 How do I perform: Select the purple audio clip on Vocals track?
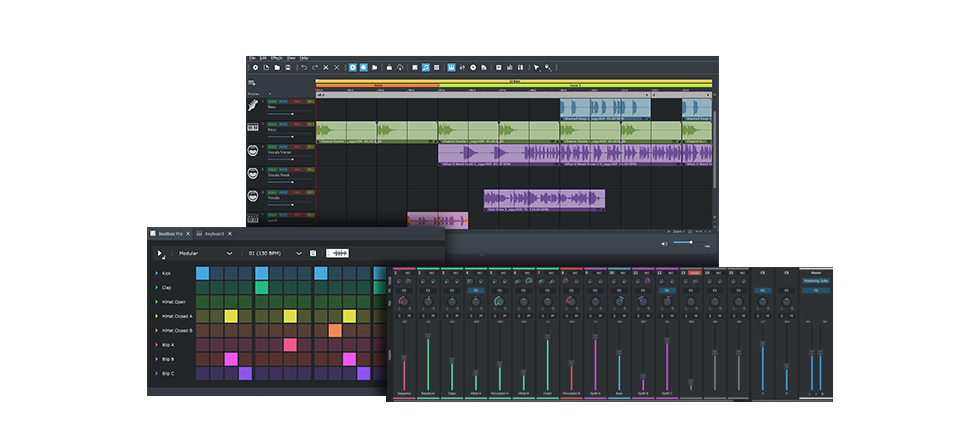click(x=544, y=200)
